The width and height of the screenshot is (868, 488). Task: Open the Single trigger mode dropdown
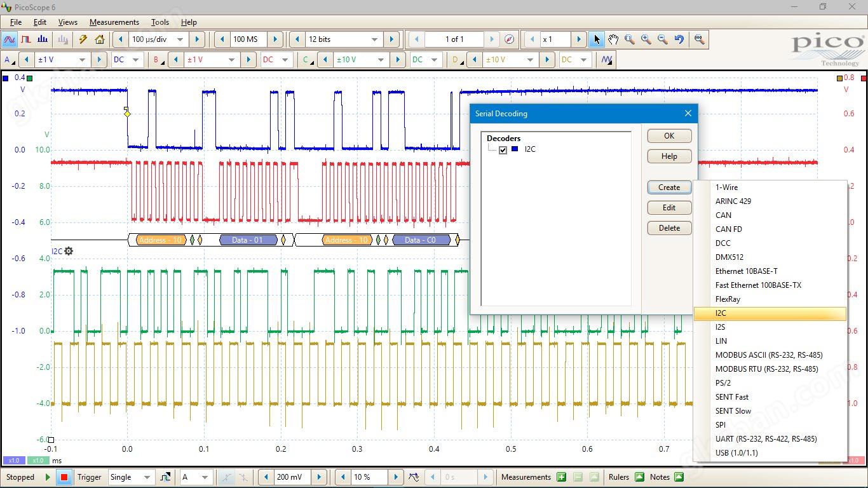pos(147,477)
